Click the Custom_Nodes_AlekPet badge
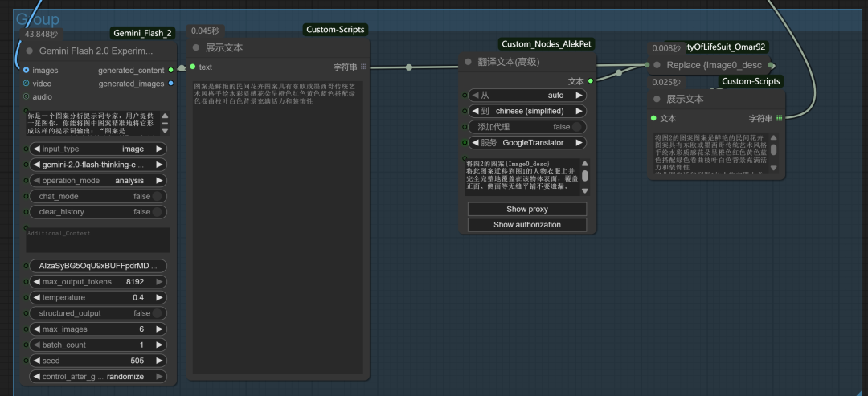The width and height of the screenshot is (868, 396). click(x=547, y=44)
